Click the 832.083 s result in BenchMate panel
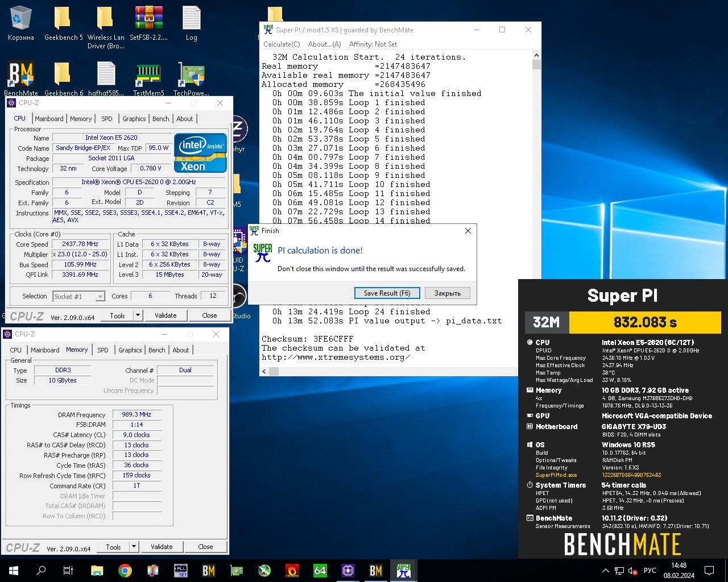This screenshot has height=582, width=728. 645,322
